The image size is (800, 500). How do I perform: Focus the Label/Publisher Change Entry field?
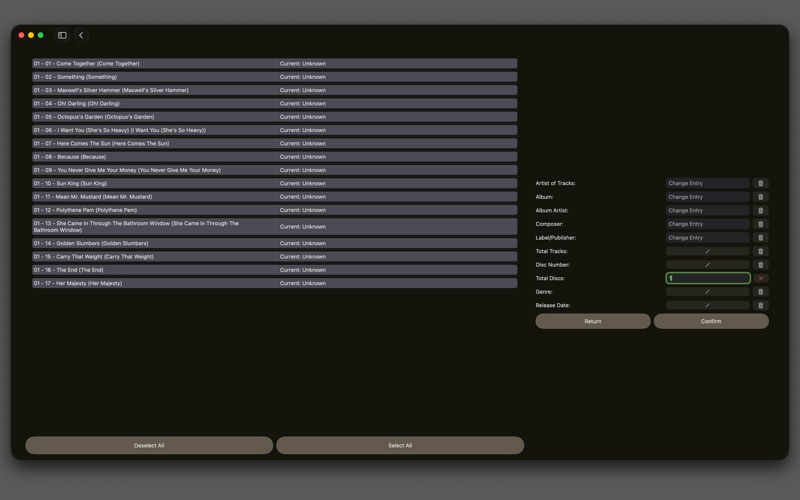coord(708,238)
